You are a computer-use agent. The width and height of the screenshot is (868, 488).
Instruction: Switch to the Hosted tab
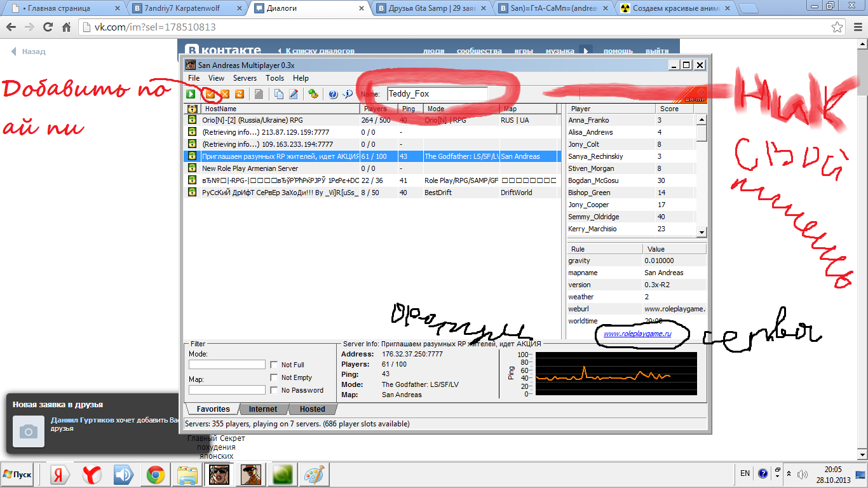pos(313,409)
